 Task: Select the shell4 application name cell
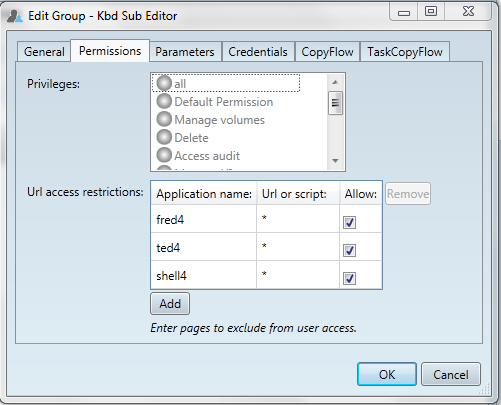point(204,275)
